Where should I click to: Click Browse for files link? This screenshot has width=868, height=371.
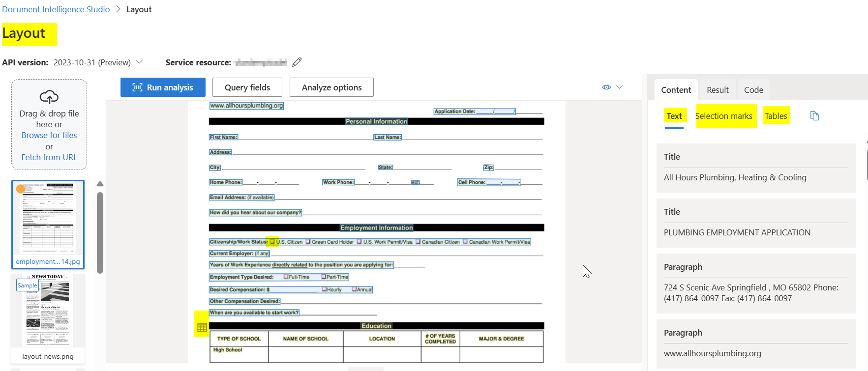[x=49, y=135]
